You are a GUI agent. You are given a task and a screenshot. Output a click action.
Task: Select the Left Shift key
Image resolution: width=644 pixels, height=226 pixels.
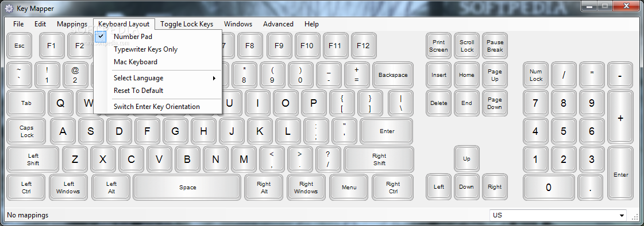[x=33, y=159]
